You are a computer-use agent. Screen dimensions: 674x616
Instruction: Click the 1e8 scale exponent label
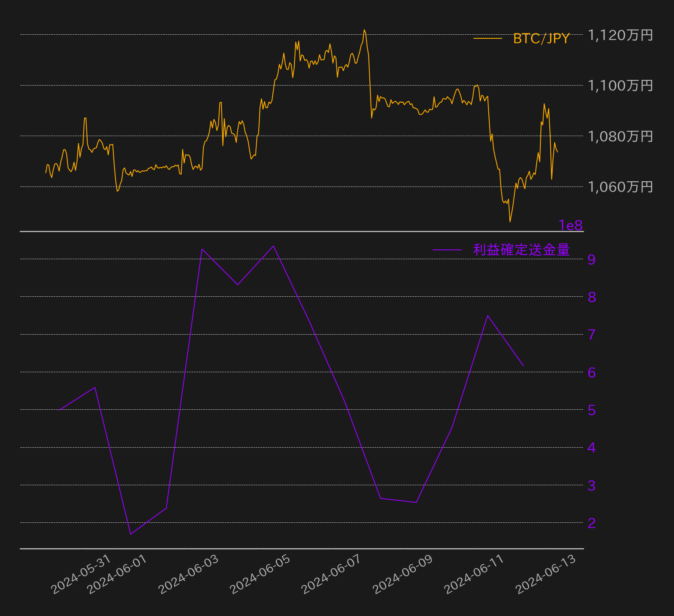tap(571, 225)
